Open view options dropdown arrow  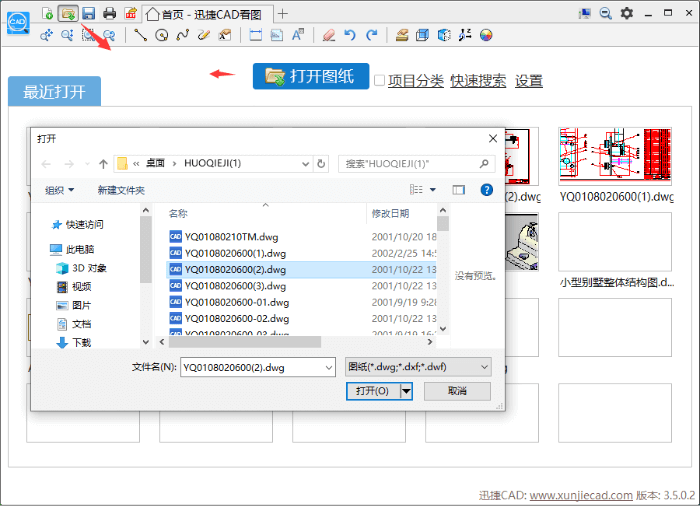click(x=433, y=190)
